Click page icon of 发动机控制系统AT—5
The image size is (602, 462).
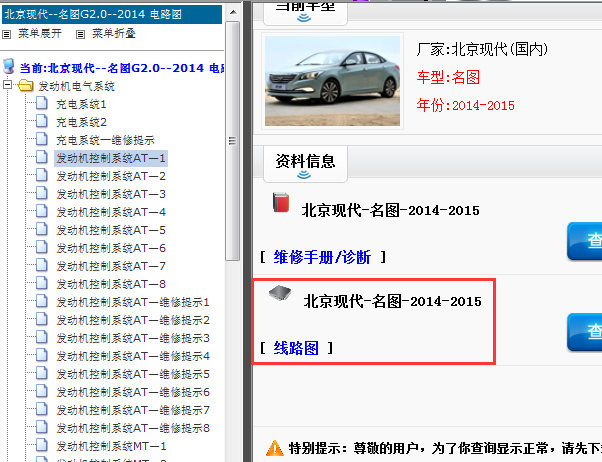pyautogui.click(x=41, y=229)
